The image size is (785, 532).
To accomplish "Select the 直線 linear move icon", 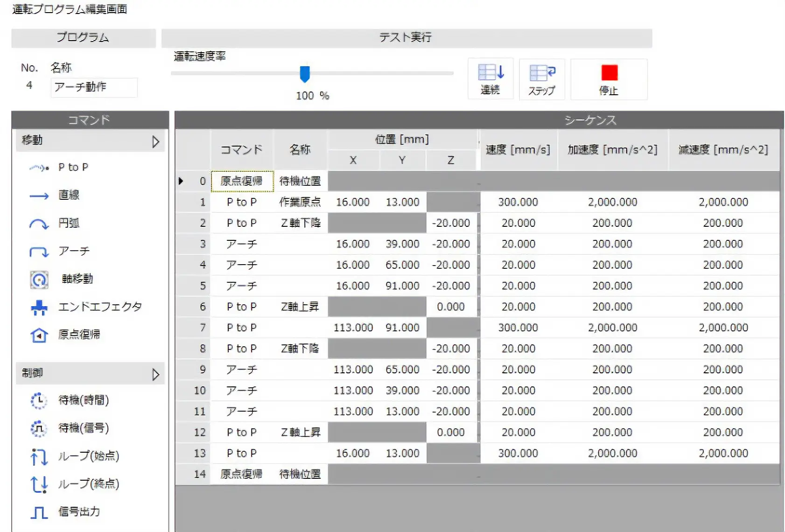I will point(39,196).
